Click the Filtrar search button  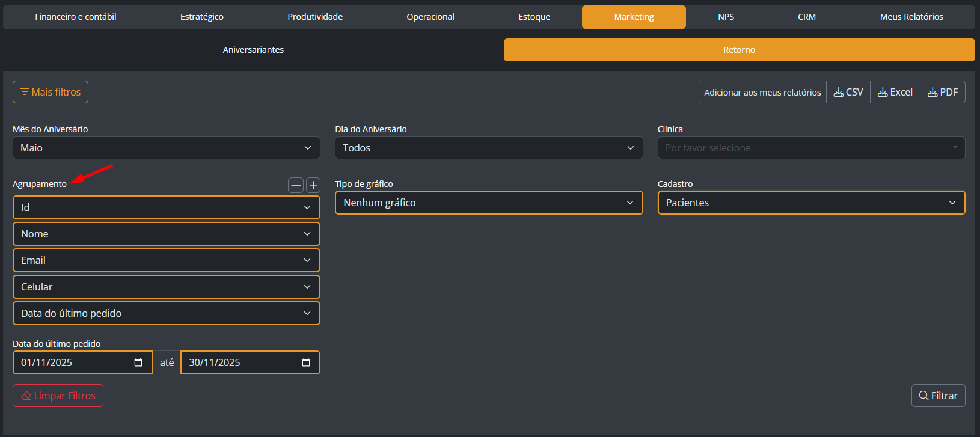point(939,396)
